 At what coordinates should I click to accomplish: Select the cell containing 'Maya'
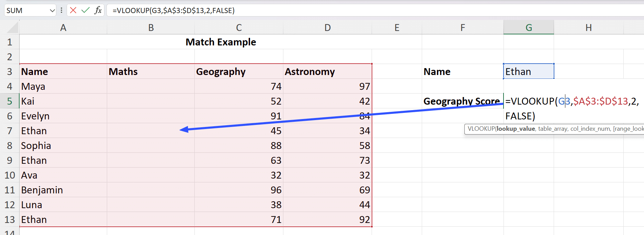pyautogui.click(x=63, y=86)
